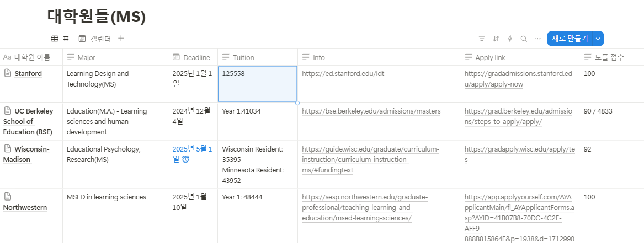
Task: Switch to the 캘린더 calendar view tab
Action: click(x=94, y=39)
